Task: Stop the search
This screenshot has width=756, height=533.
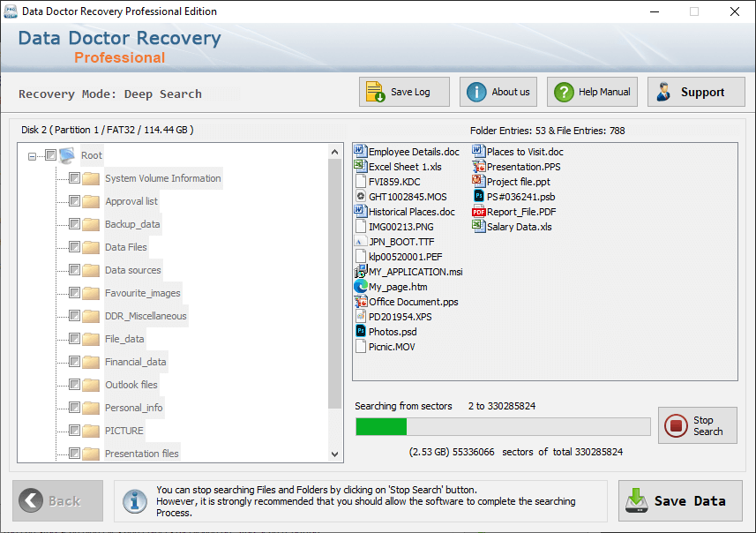Action: pos(698,425)
